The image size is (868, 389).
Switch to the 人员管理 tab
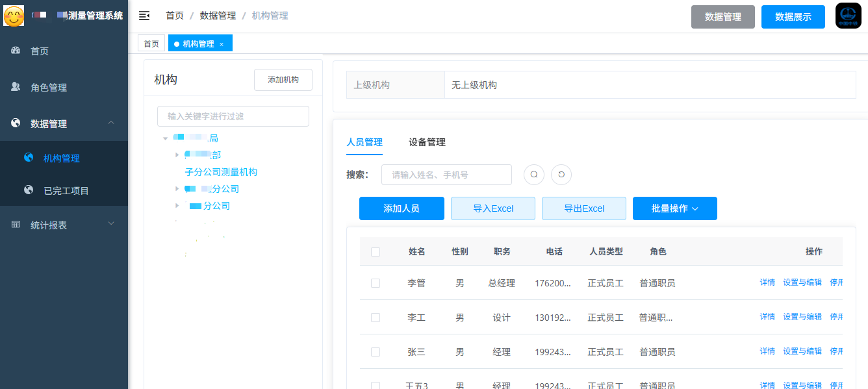(x=364, y=142)
